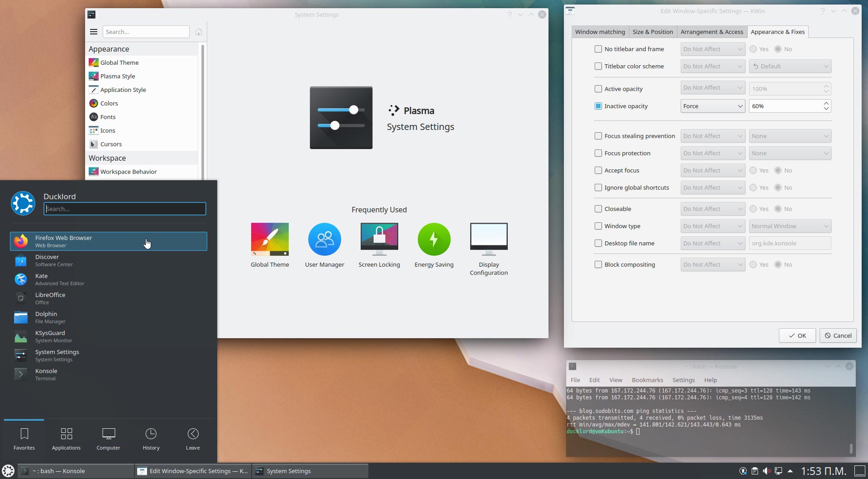This screenshot has height=479, width=868.
Task: Open KSysGuard System Monitor
Action: click(50, 336)
